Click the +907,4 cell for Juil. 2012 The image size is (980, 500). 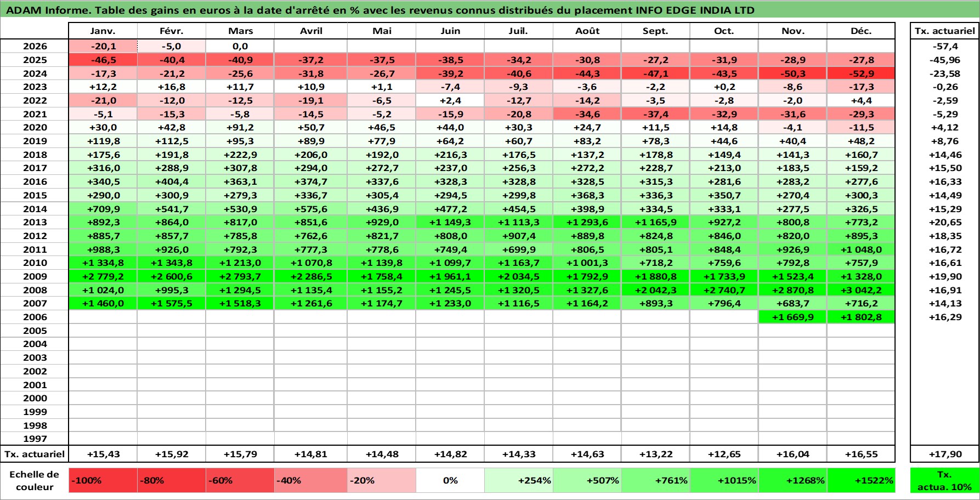(519, 236)
